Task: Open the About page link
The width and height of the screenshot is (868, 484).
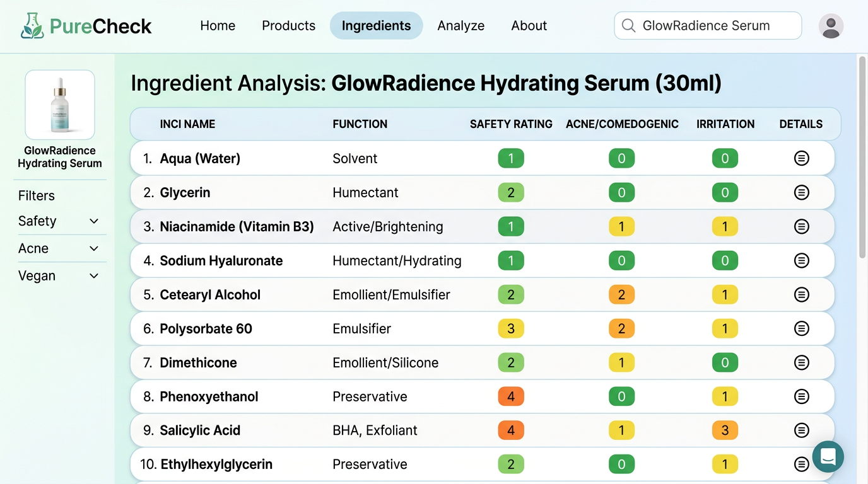Action: click(x=529, y=26)
